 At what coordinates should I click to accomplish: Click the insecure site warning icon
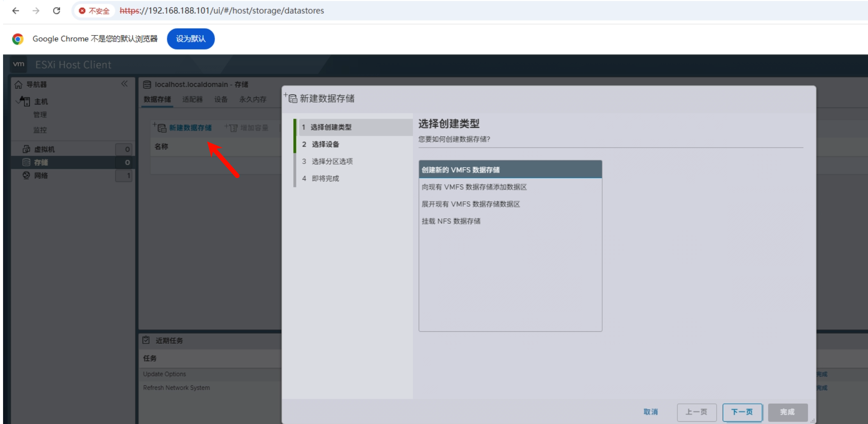(x=82, y=11)
